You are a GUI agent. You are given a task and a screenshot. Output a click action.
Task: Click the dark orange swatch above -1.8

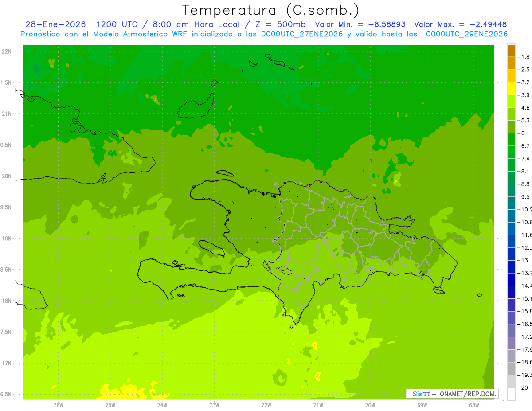[511, 51]
